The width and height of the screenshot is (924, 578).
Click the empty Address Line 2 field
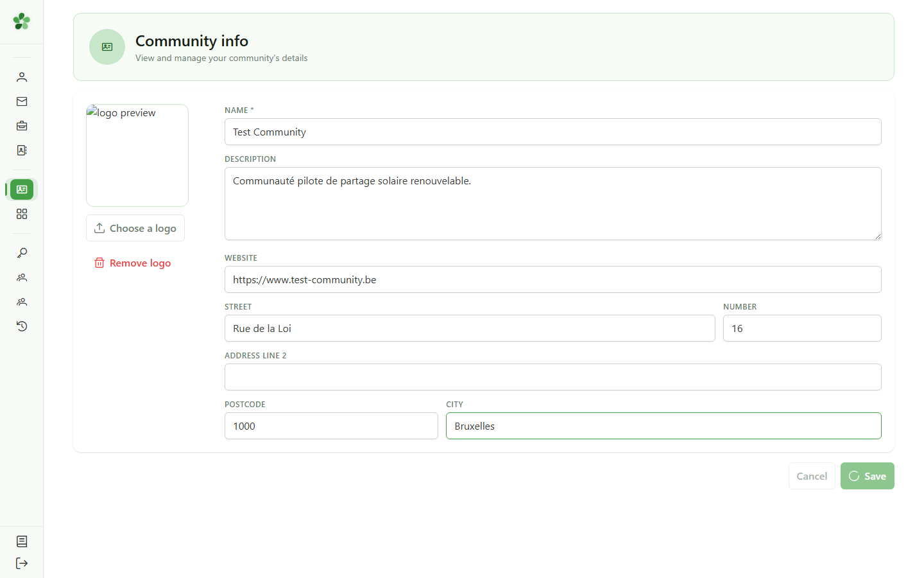[553, 377]
